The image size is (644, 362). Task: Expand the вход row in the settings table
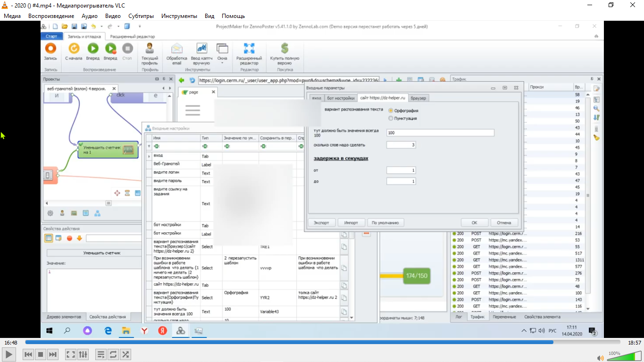(150, 156)
